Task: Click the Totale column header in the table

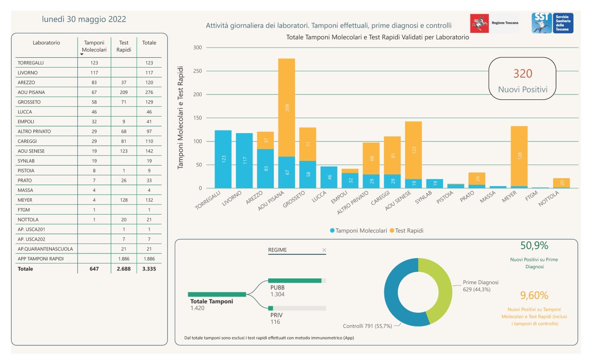Action: point(149,43)
